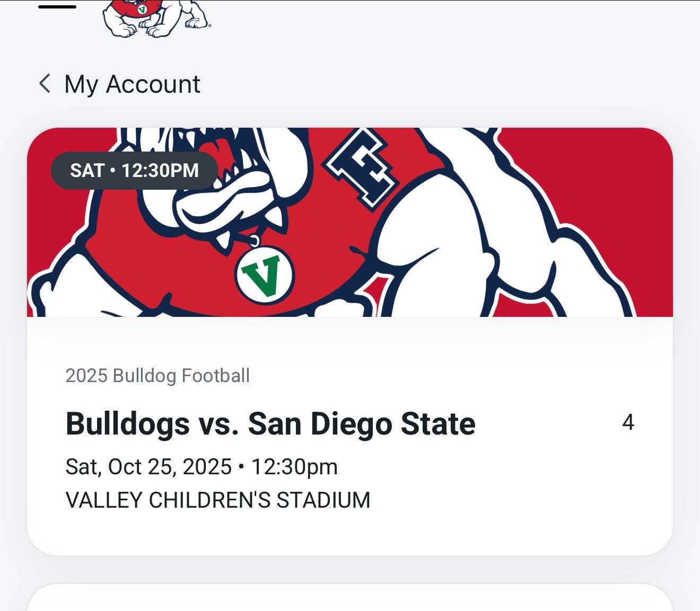Click My Account to return to account page
The width and height of the screenshot is (700, 611).
point(132,84)
